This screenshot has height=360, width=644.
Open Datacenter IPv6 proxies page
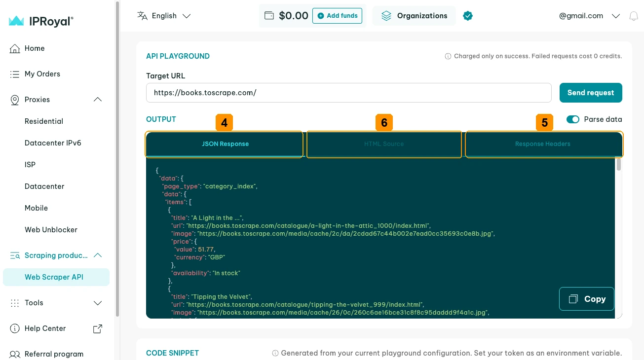pos(53,143)
